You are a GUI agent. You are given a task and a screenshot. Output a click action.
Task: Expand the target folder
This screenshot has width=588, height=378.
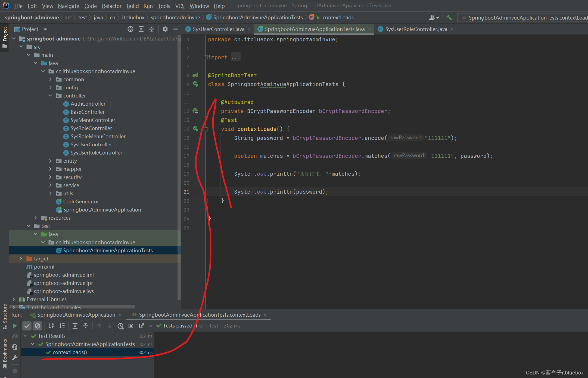click(21, 259)
